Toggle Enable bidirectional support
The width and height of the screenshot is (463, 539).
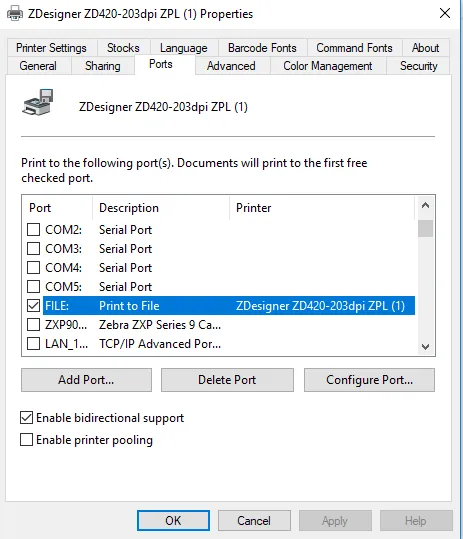pyautogui.click(x=26, y=418)
